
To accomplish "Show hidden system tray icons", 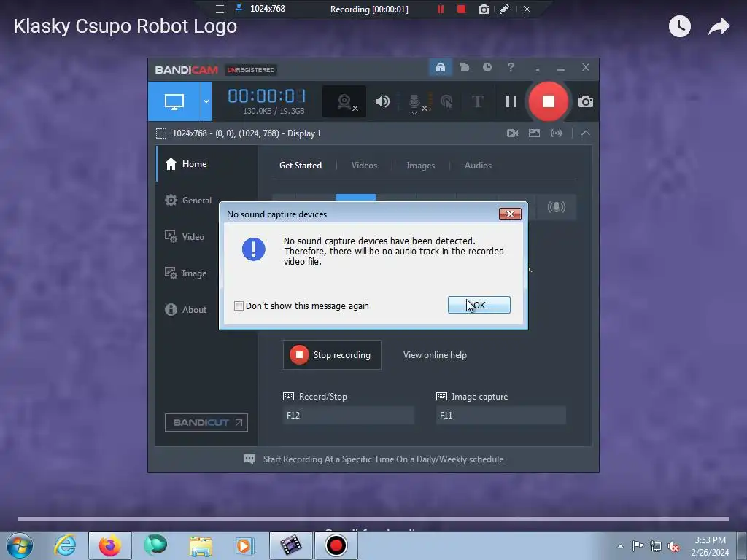I will pos(620,546).
